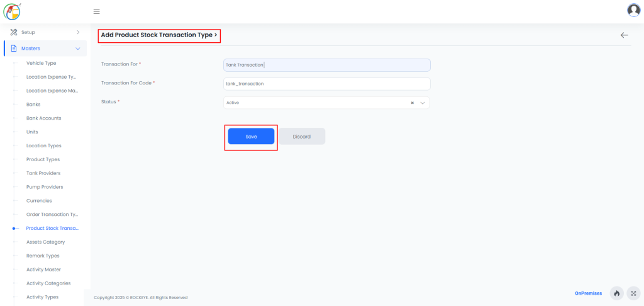Expand the Setup menu section
The width and height of the screenshot is (644, 306).
[77, 32]
